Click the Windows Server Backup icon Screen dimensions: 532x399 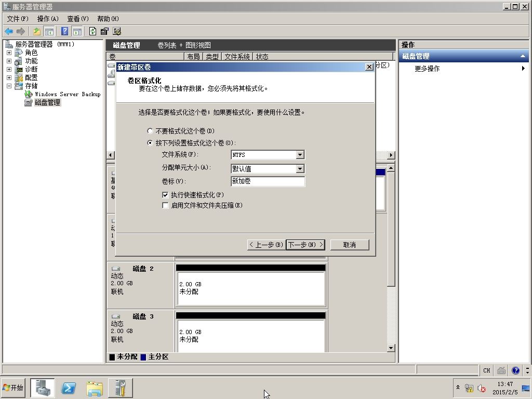tap(29, 94)
